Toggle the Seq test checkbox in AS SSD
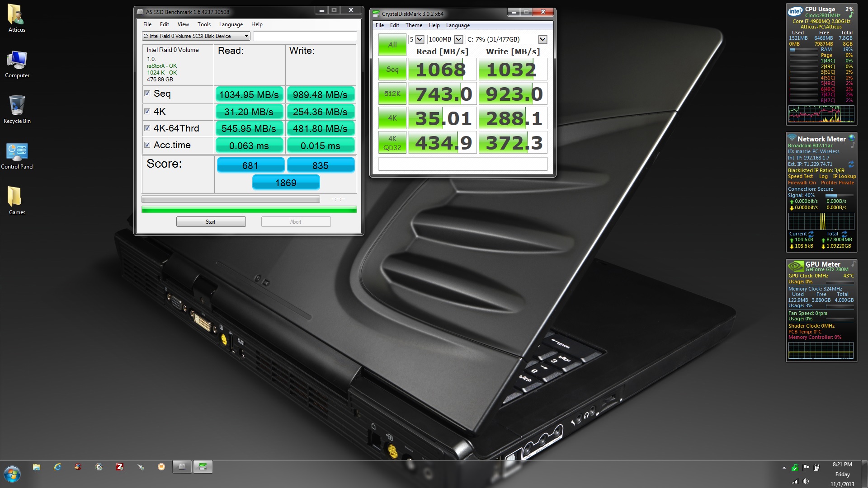Viewport: 868px width, 488px height. point(147,94)
